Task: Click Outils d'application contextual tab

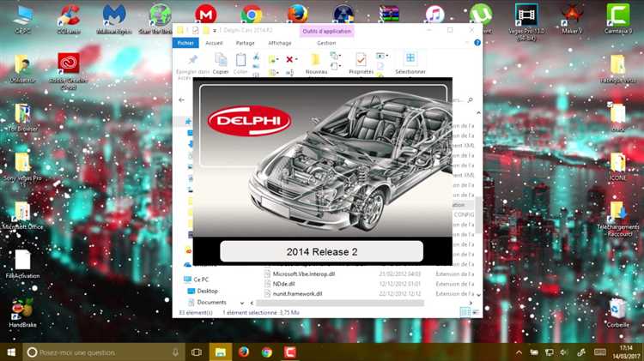Action: [x=326, y=31]
